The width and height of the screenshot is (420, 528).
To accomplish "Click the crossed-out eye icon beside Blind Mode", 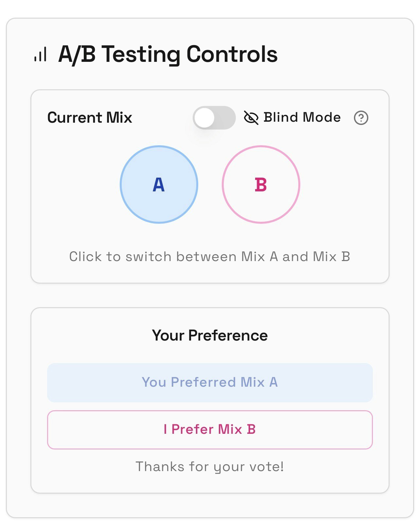I will point(251,117).
